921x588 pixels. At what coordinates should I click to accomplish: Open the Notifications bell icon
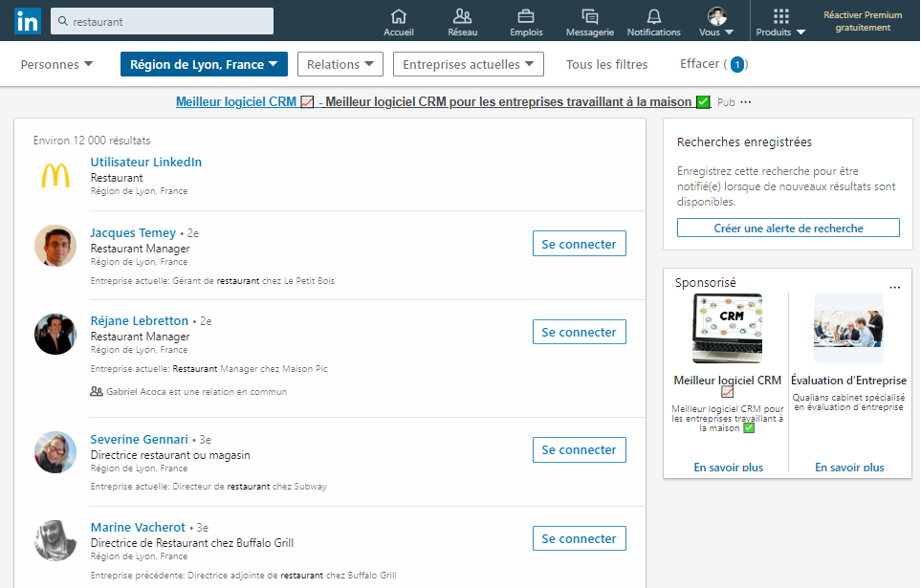tap(654, 16)
